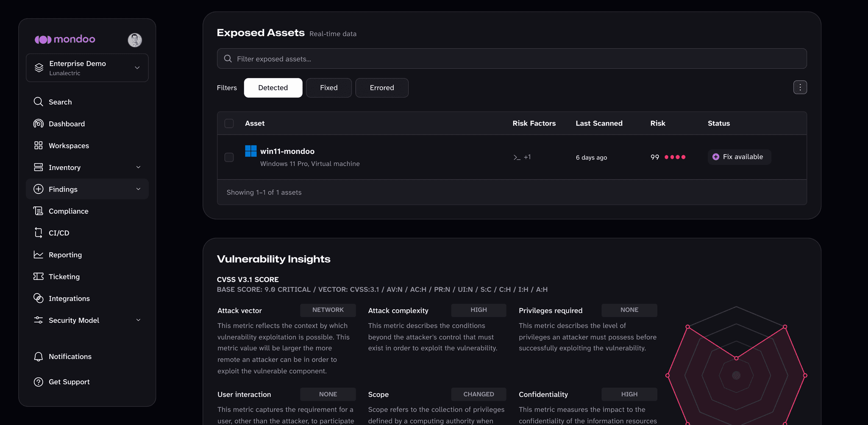Screen dimensions: 868x425
Task: Click the Reporting chart icon
Action: [38, 254]
